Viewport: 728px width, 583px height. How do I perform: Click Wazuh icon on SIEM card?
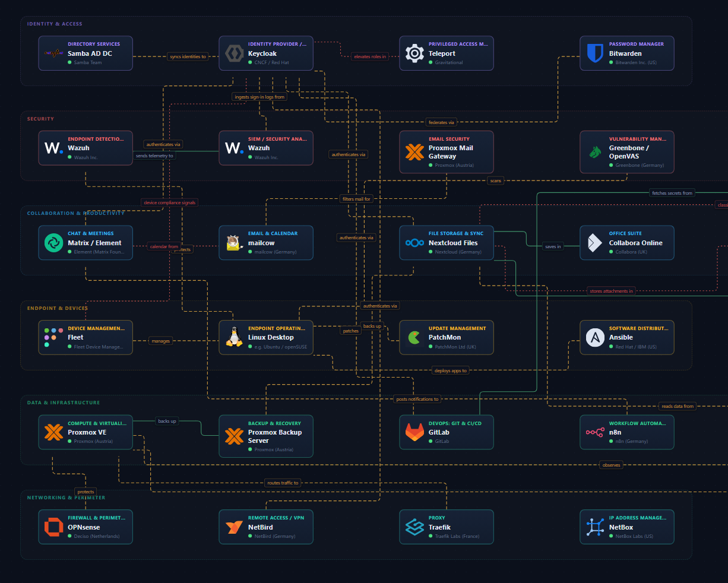click(234, 148)
